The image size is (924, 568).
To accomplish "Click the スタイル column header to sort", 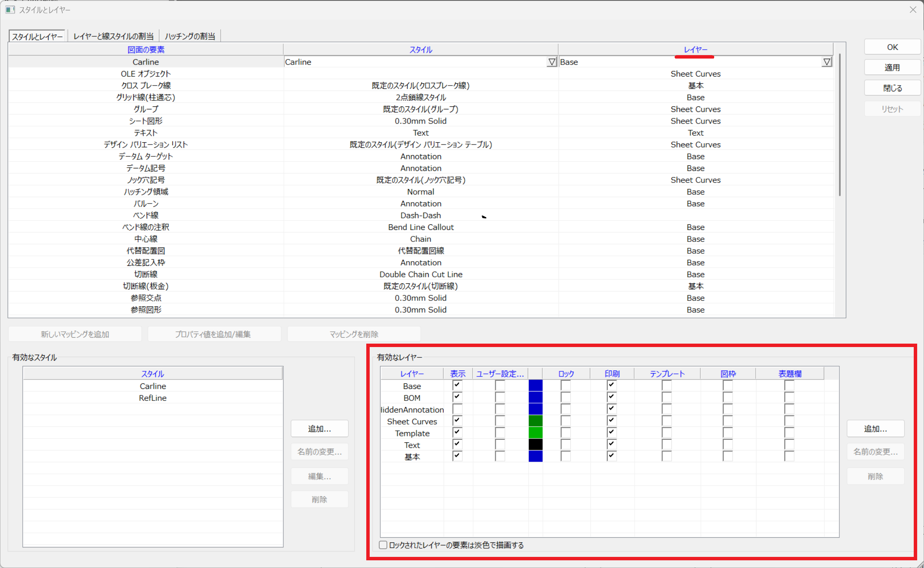I will (x=421, y=50).
